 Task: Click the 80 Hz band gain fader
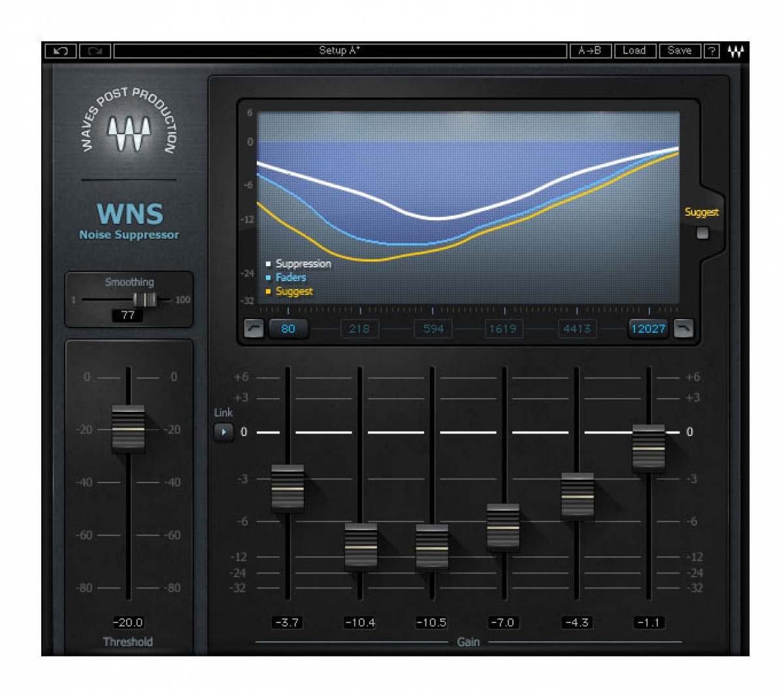point(287,488)
